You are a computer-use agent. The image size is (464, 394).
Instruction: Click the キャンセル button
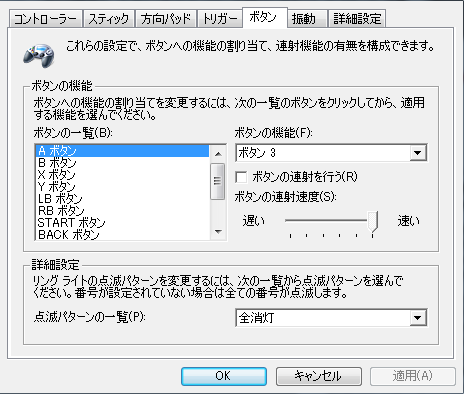[319, 376]
